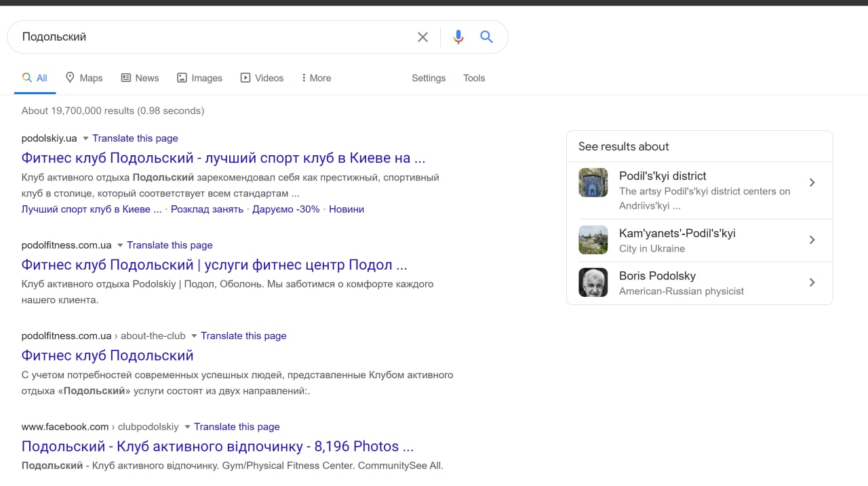Translate the услуги фитнес центр Подол result page
This screenshot has width=868, height=486.
pos(170,245)
